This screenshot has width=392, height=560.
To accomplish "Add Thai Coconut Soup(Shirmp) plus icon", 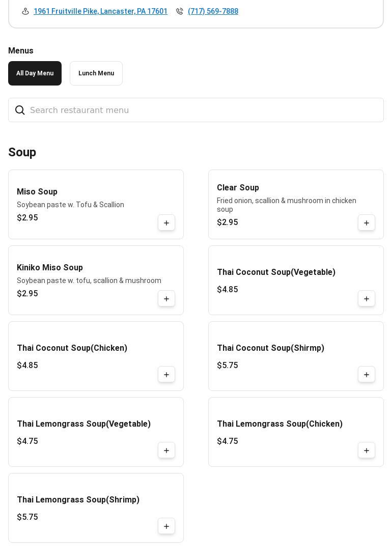I will 367,375.
